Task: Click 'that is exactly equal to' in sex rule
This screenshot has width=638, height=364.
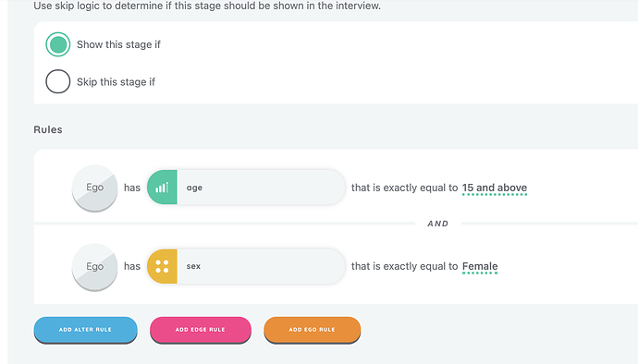Action: point(404,266)
